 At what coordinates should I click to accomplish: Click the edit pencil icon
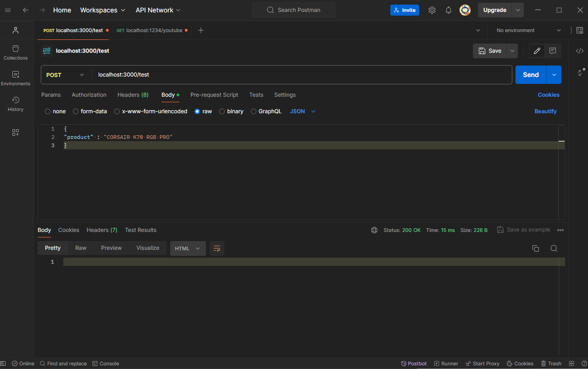click(x=537, y=51)
